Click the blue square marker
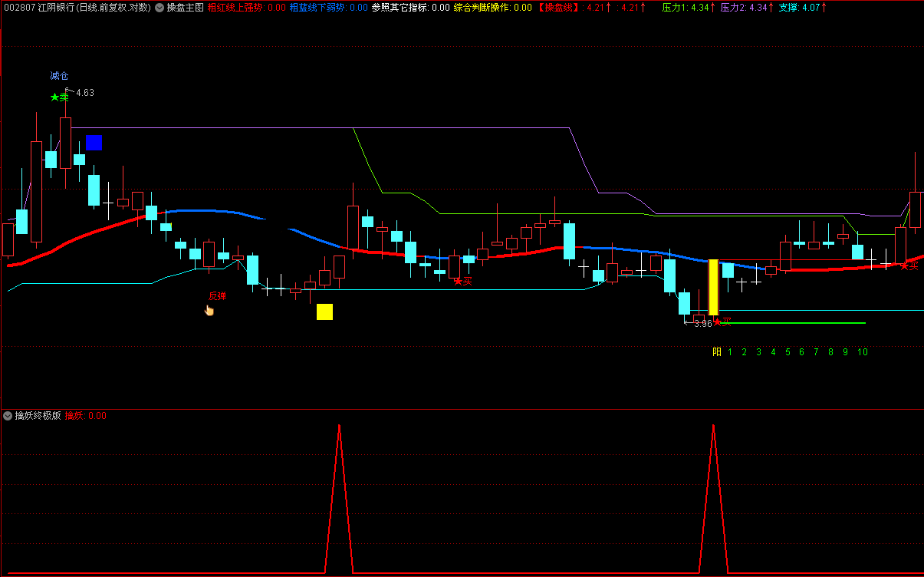Viewport: 924px width, 577px height. click(94, 142)
